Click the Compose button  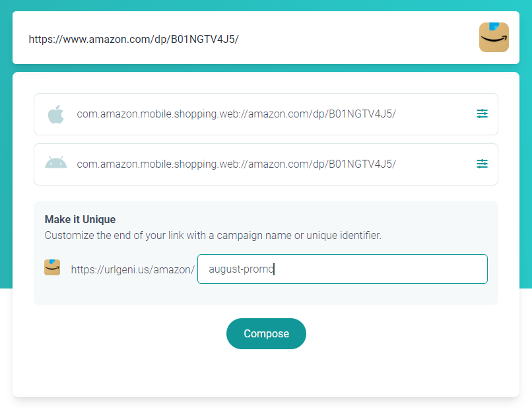coord(266,333)
